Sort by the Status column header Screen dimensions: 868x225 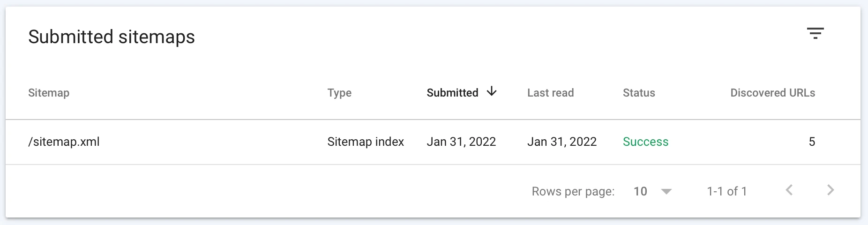[639, 93]
